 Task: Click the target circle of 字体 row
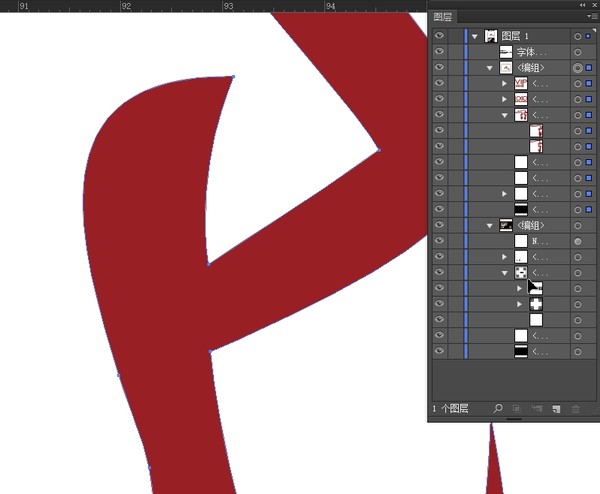coord(577,52)
